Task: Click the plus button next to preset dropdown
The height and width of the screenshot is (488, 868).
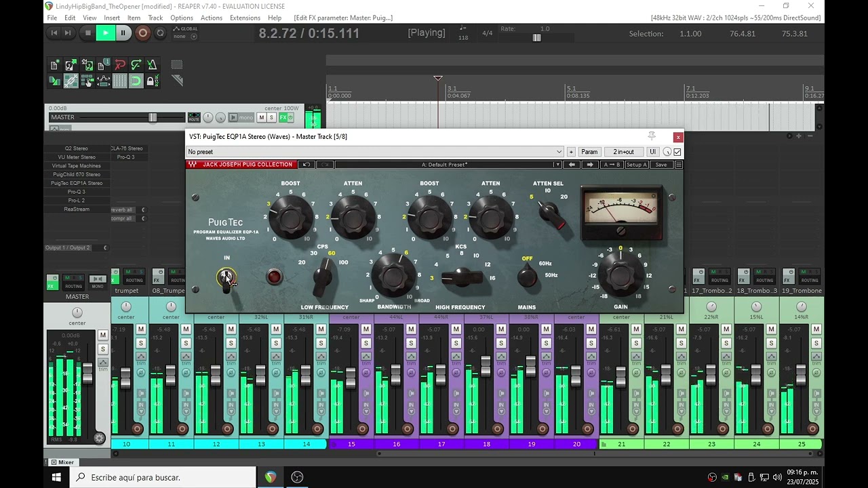Action: click(571, 152)
